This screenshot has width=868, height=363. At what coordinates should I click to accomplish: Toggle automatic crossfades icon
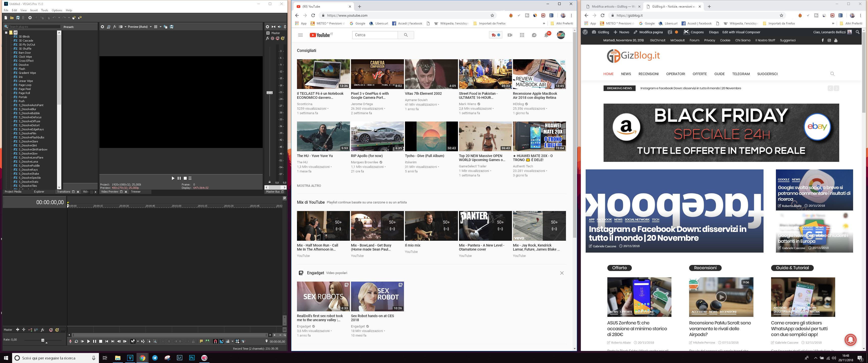[x=221, y=342]
